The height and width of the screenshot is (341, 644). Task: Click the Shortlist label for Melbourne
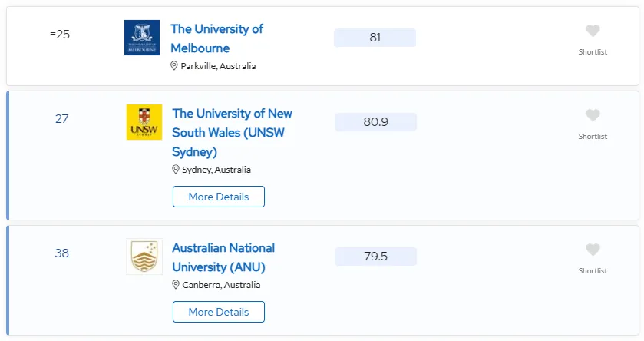pyautogui.click(x=593, y=51)
